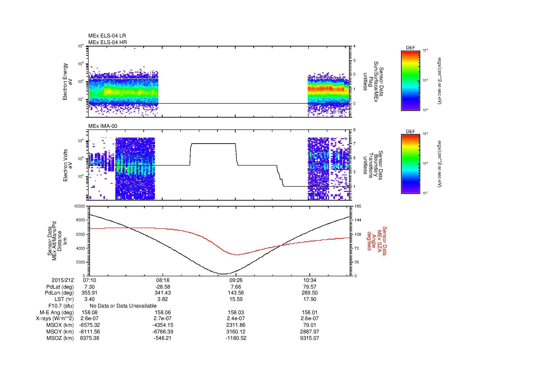Click the 'F10.7 (sfu)' row label
The width and height of the screenshot is (555, 392).
click(x=61, y=306)
